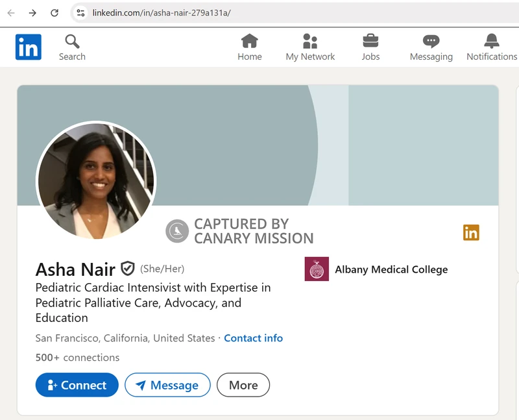Viewport: 519px width, 420px height.
Task: Open the More actions dropdown
Action: point(243,385)
